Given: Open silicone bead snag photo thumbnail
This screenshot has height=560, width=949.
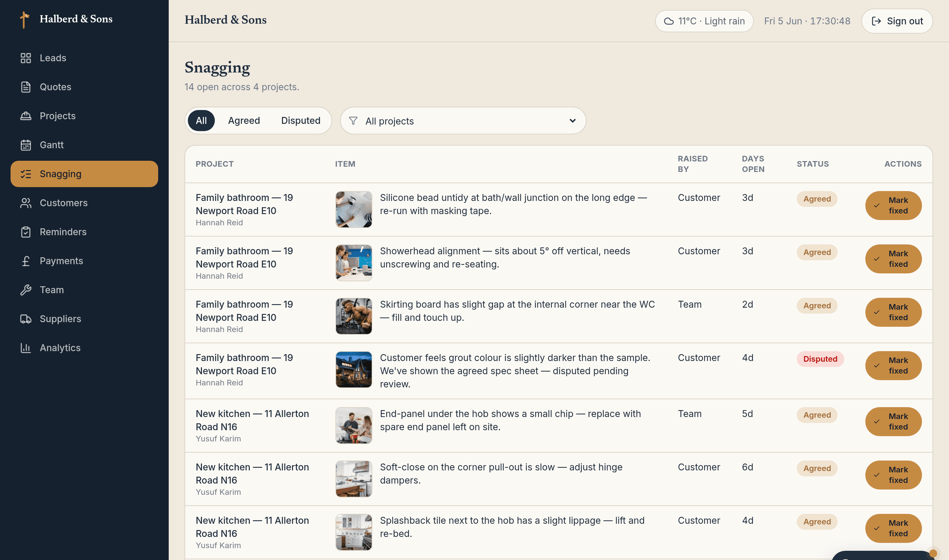Looking at the screenshot, I should (x=354, y=210).
